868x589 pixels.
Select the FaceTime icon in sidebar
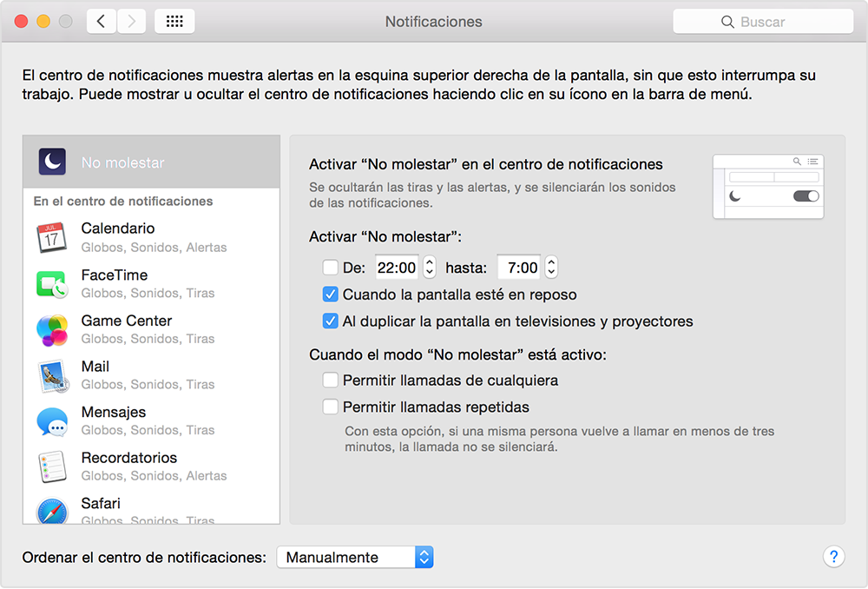coord(52,283)
